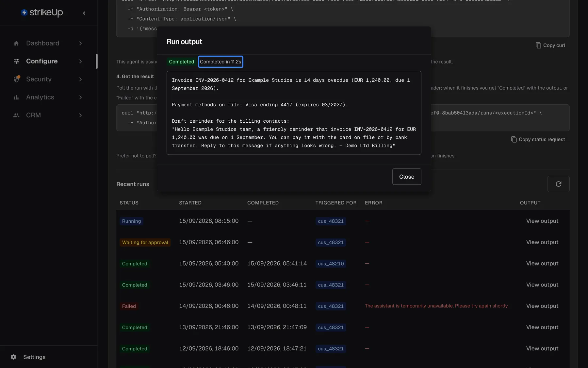Refresh the Recent runs list
The image size is (588, 368).
coord(558,184)
